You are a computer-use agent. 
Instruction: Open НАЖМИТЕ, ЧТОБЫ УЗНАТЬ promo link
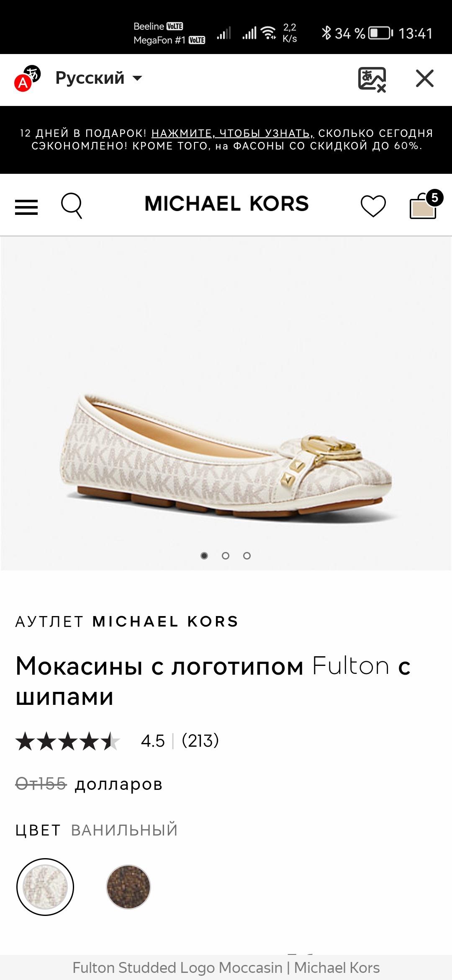tap(233, 133)
